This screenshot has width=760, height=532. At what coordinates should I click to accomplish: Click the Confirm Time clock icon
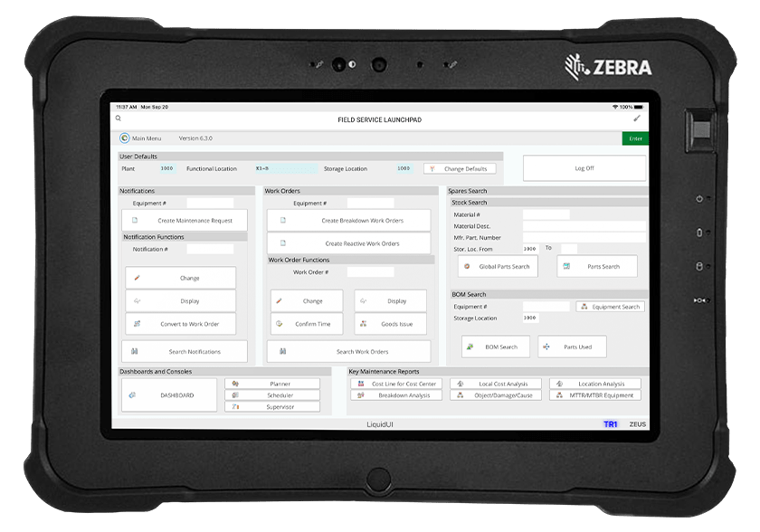click(280, 324)
